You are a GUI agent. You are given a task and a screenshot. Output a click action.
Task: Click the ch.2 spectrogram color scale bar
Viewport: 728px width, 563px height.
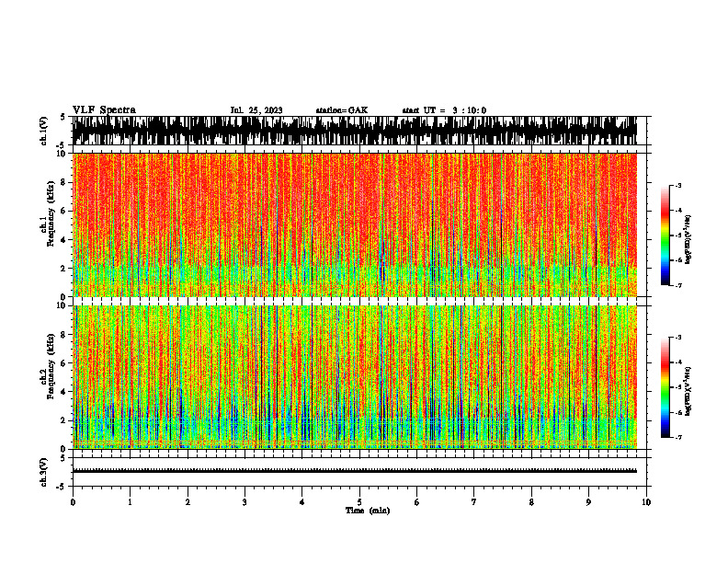click(665, 387)
